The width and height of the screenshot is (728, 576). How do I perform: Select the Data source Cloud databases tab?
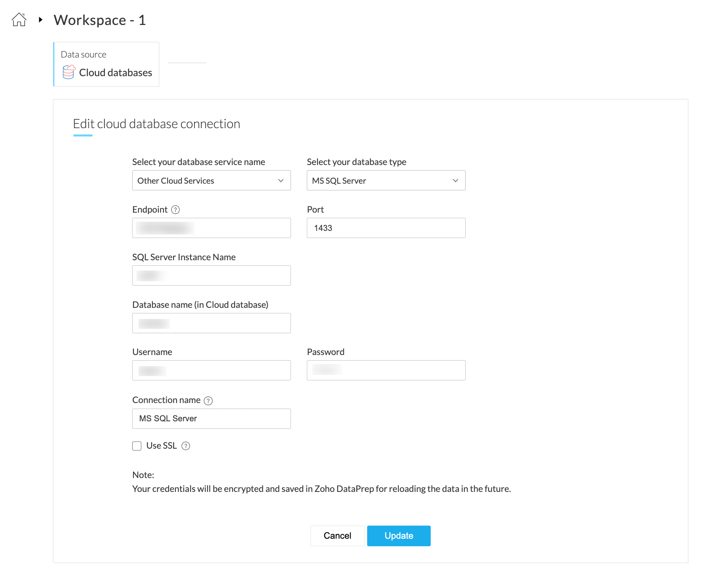(x=106, y=64)
